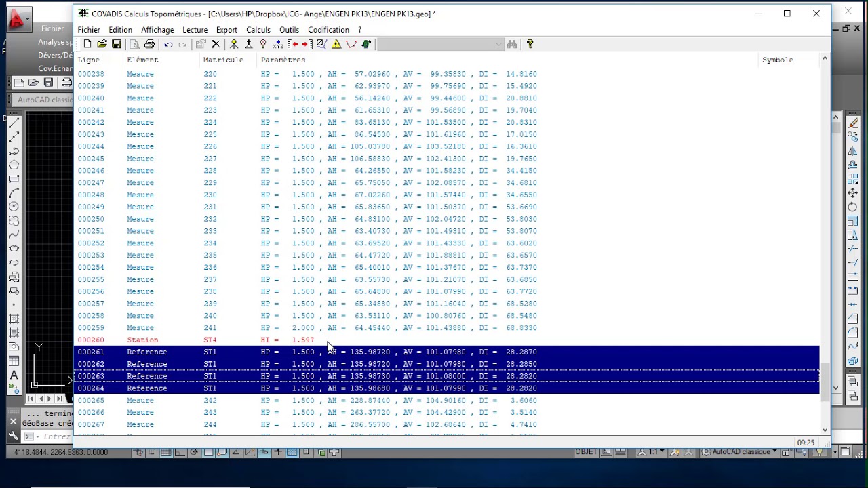Click the crossed-box pencil icon in toolbar
The image size is (868, 488).
(x=321, y=44)
